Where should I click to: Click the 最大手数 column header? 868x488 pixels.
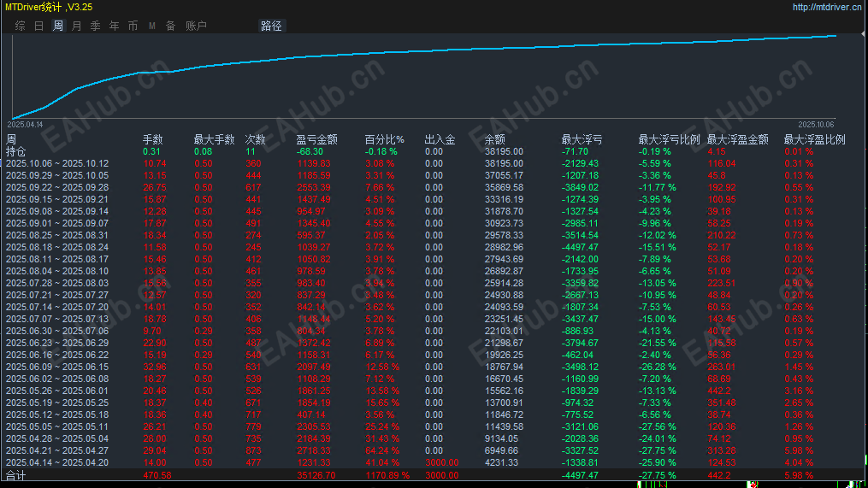point(215,140)
